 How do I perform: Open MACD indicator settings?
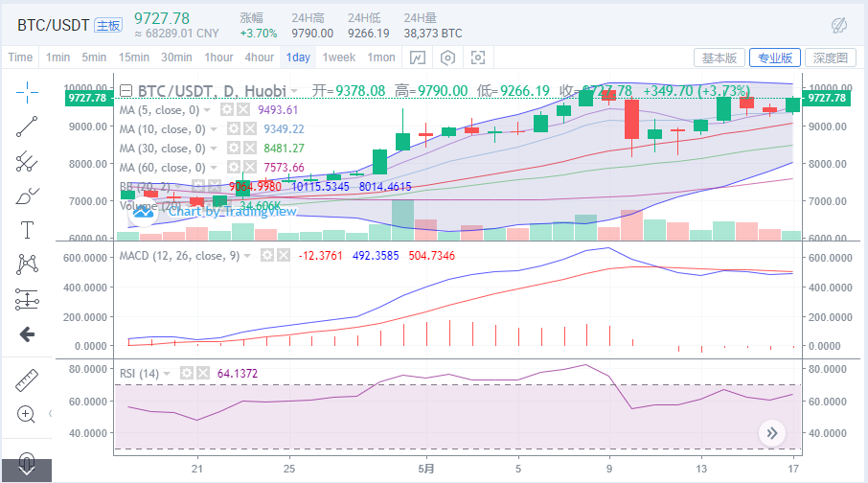(x=267, y=255)
